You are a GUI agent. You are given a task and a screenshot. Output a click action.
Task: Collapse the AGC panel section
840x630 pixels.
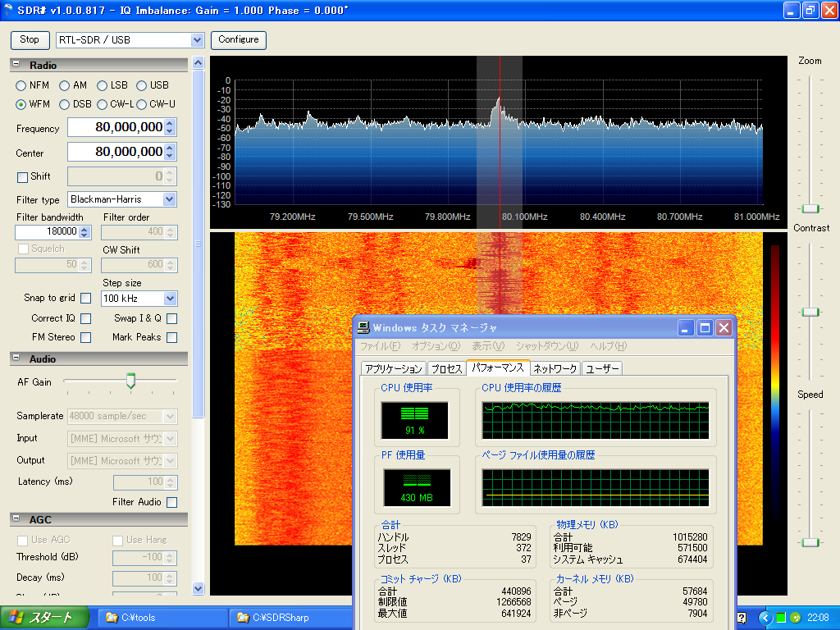16,518
